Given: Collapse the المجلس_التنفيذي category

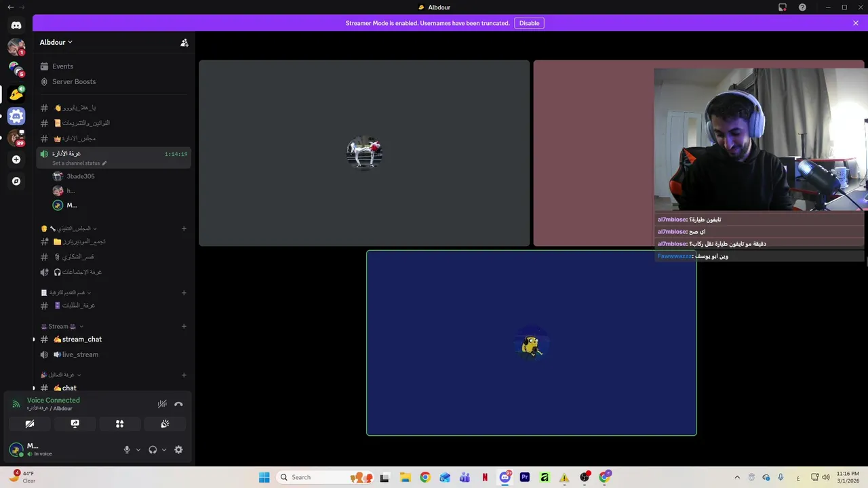Looking at the screenshot, I should (69, 228).
